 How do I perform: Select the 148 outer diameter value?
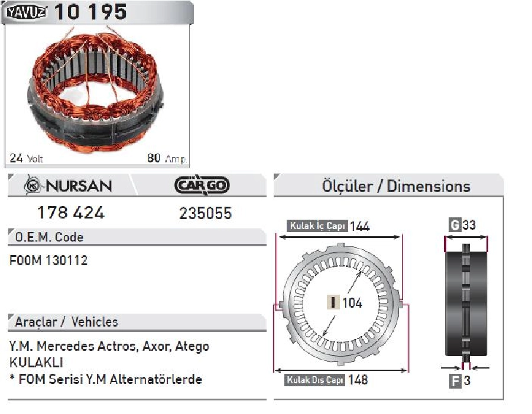(x=358, y=380)
